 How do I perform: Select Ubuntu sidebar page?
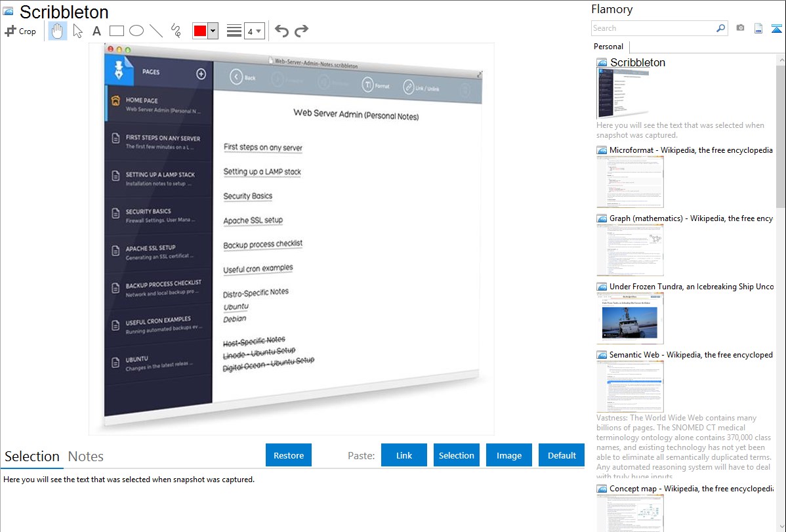159,362
